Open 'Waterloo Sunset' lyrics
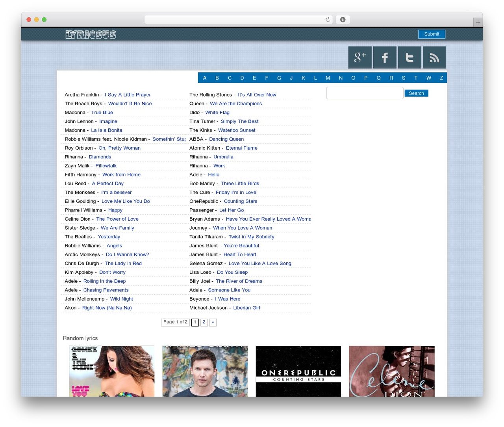 tap(237, 130)
